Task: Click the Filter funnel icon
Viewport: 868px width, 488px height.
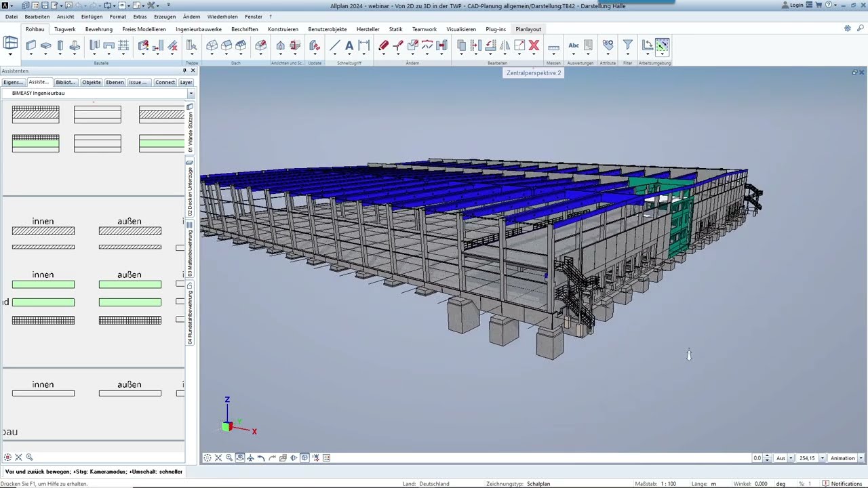Action: (x=628, y=45)
